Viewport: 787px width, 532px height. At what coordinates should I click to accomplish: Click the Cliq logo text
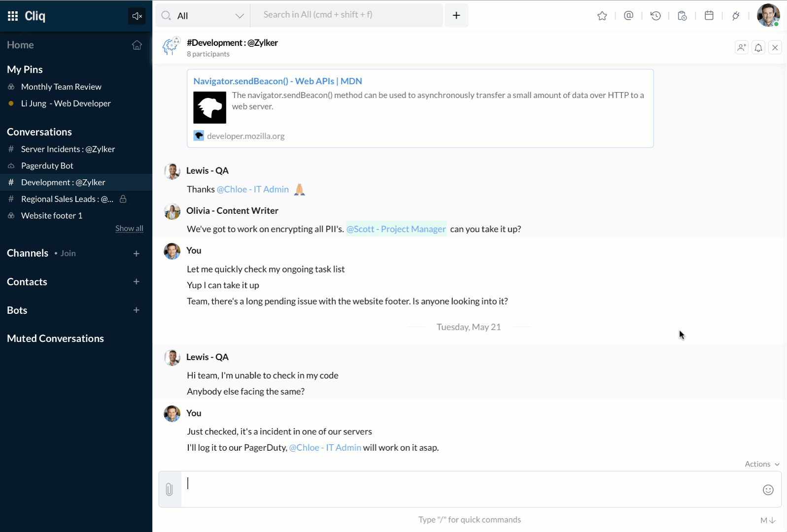pos(35,16)
